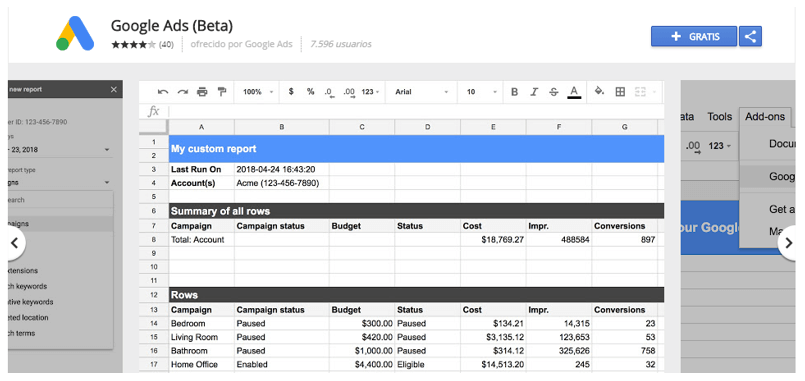The width and height of the screenshot is (805, 381).
Task: Click the formula bar input field
Action: 416,111
